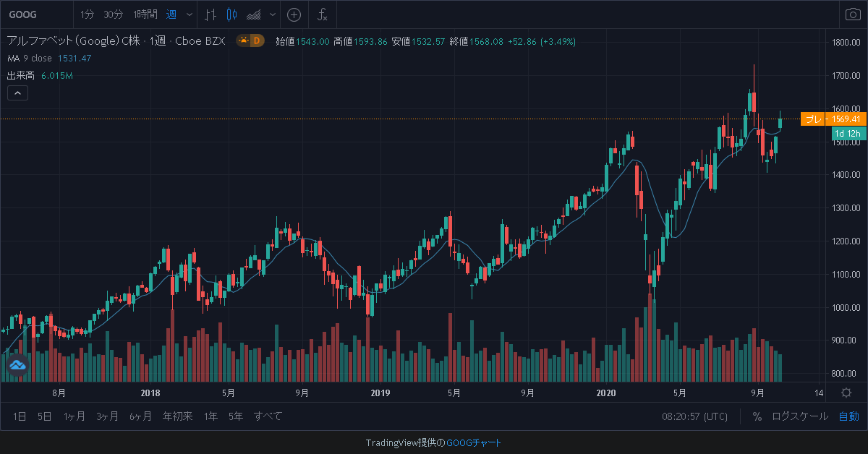Click the 終値 1568.08 close value
Screen dimensions: 868x454
(x=476, y=42)
